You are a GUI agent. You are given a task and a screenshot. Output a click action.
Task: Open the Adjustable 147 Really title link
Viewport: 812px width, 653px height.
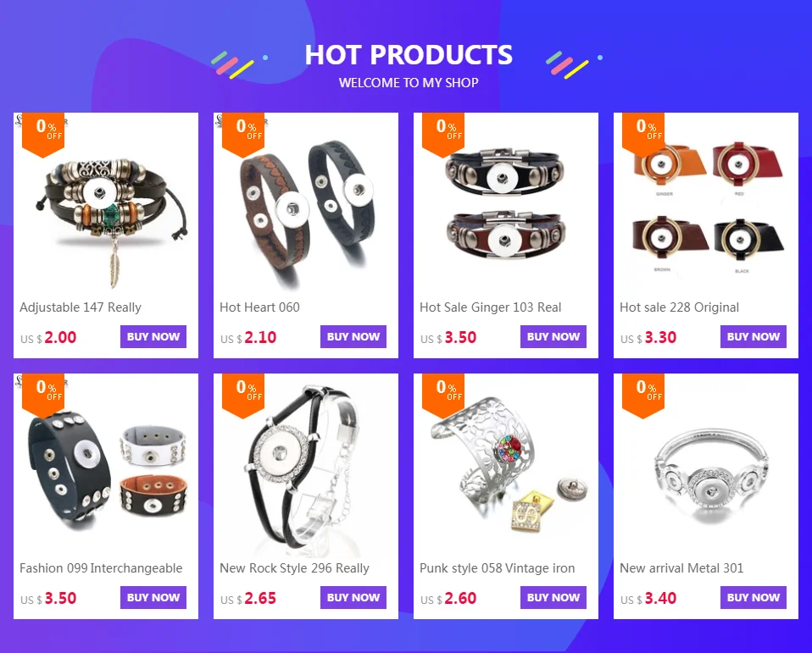point(81,307)
